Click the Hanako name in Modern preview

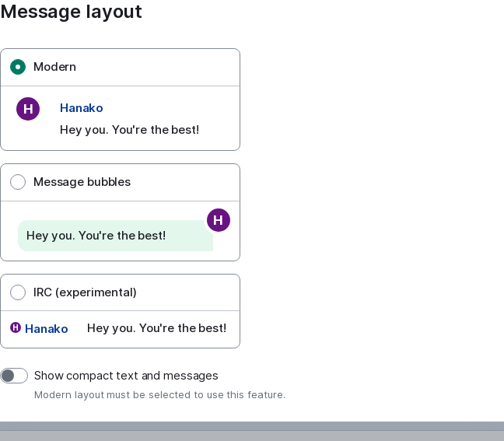point(82,108)
